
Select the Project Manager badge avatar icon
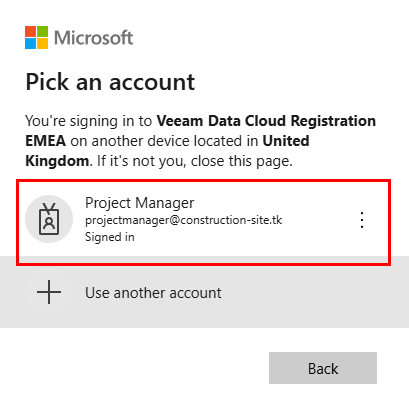[49, 219]
